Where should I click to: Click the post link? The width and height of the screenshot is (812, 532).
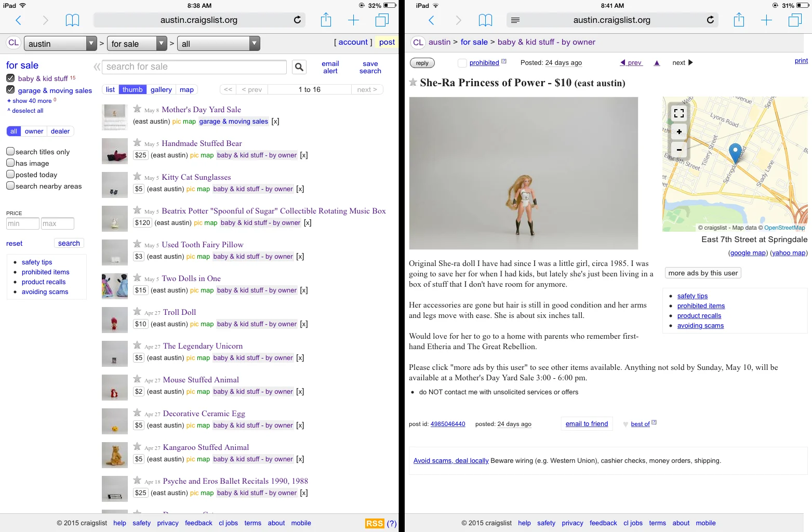tap(387, 42)
